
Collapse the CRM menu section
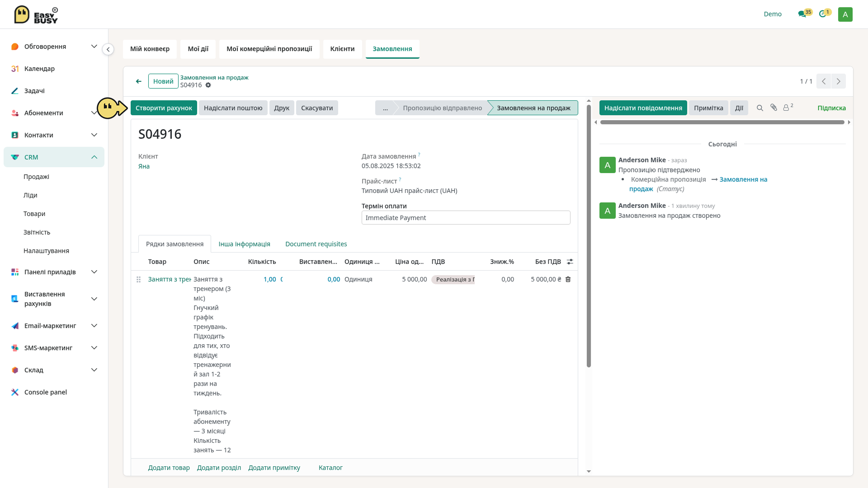click(94, 157)
